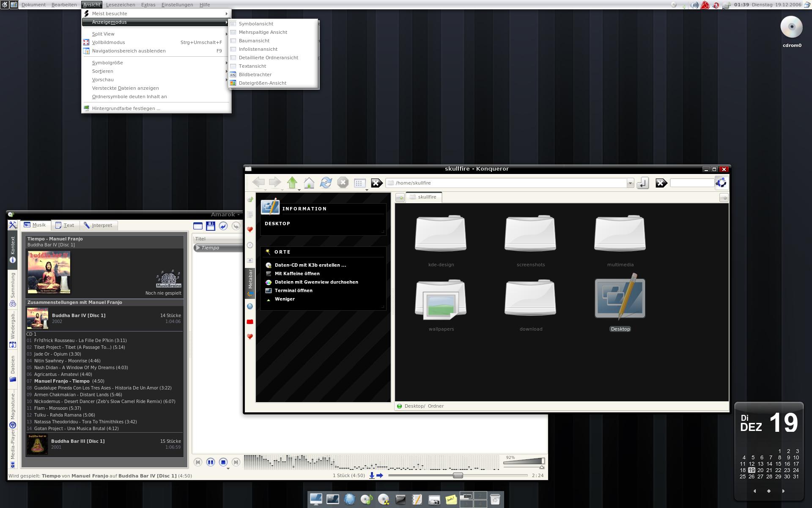Expand the Meist besuchte submenu
The height and width of the screenshot is (508, 812).
pyautogui.click(x=156, y=14)
